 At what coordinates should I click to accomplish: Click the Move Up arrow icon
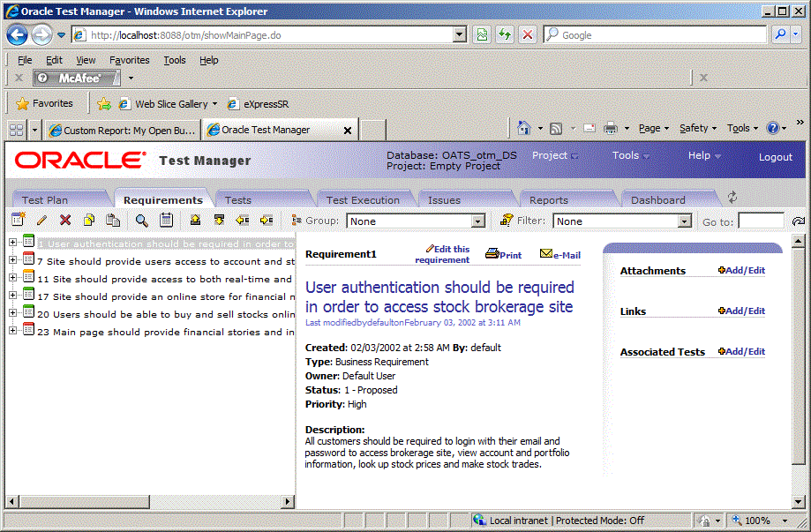[195, 221]
